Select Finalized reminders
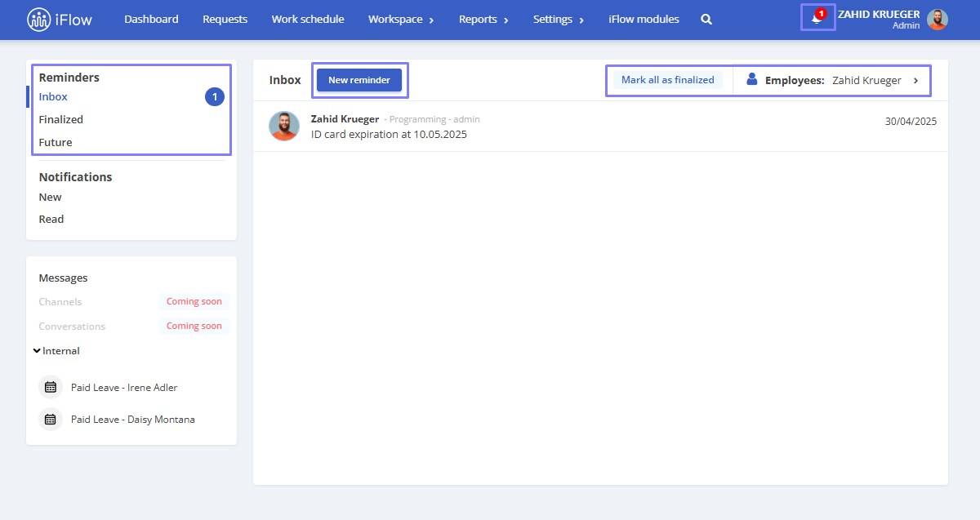The width and height of the screenshot is (980, 520). 61,119
